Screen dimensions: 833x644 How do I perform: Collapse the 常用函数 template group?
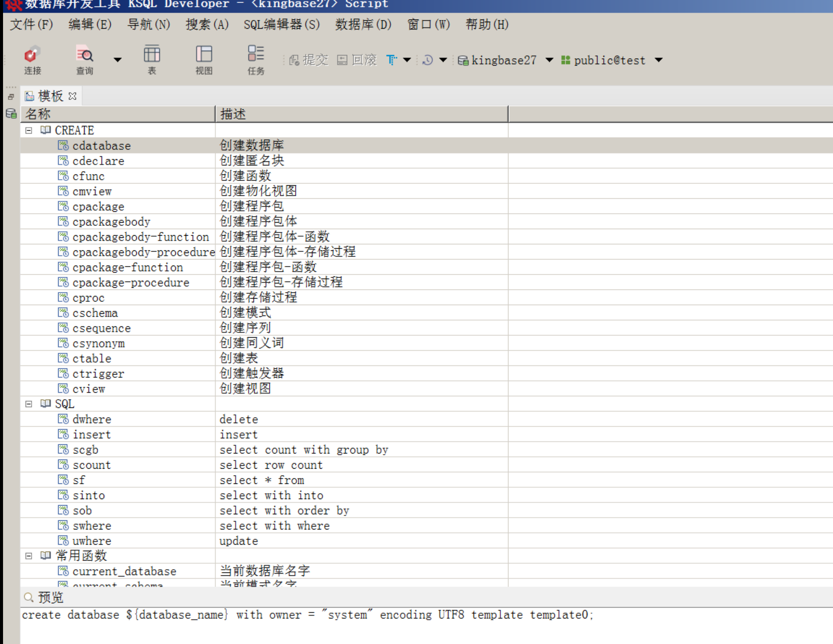coord(29,556)
